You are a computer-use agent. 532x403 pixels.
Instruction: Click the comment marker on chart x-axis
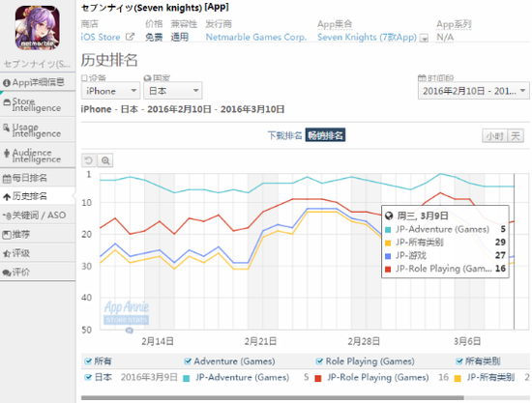point(130,331)
